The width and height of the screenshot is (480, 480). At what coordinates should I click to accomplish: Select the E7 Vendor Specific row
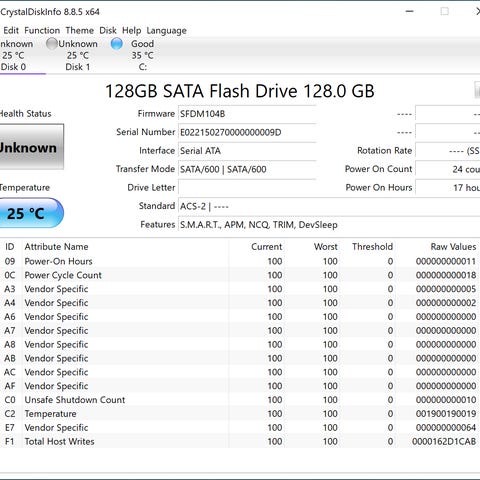(240, 427)
